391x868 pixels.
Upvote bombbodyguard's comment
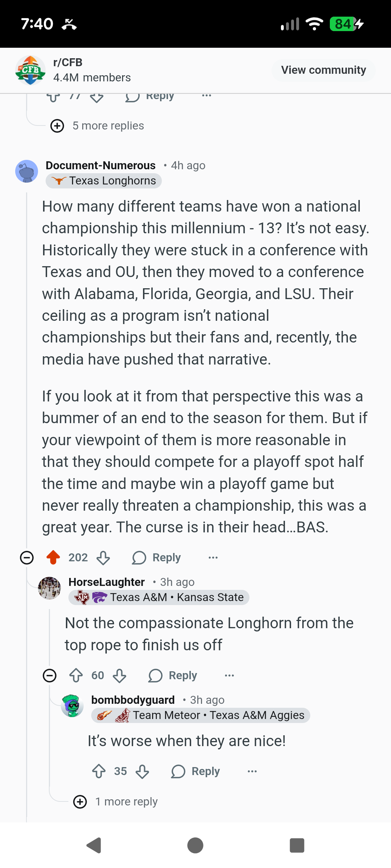[x=99, y=771]
